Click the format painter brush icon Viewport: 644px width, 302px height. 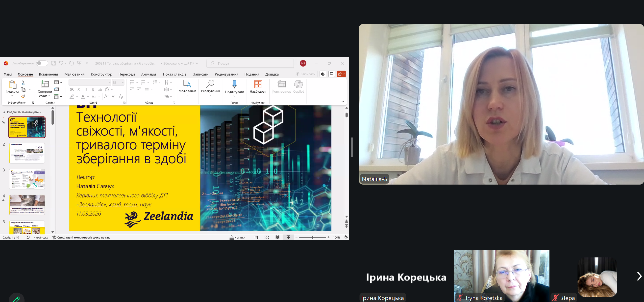click(23, 96)
